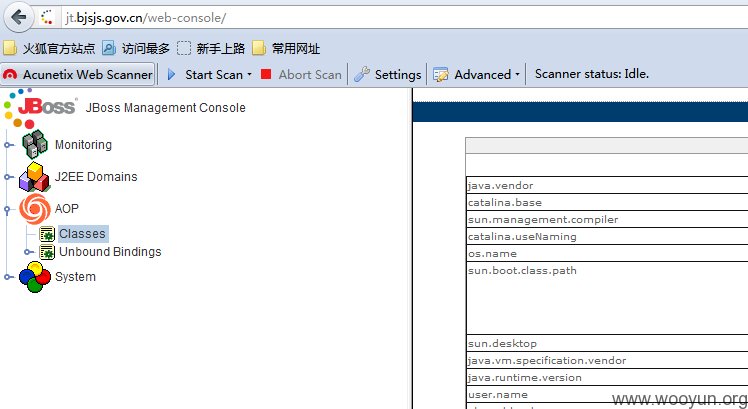Click the System colored circles icon
Viewport: 748px width, 409px height.
click(x=34, y=277)
